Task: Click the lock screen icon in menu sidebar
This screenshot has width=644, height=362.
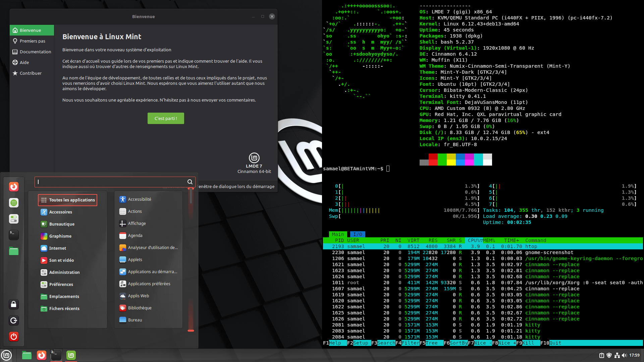Action: 14,304
